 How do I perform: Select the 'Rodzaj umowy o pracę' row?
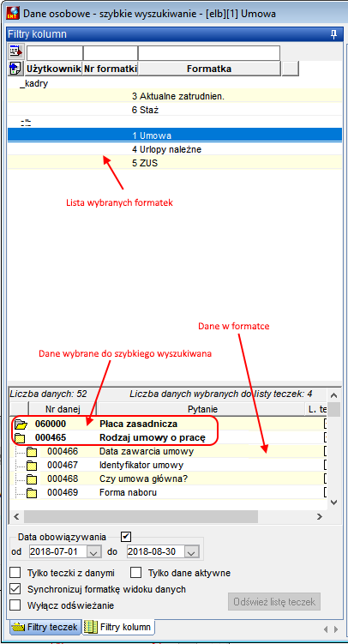(168, 437)
